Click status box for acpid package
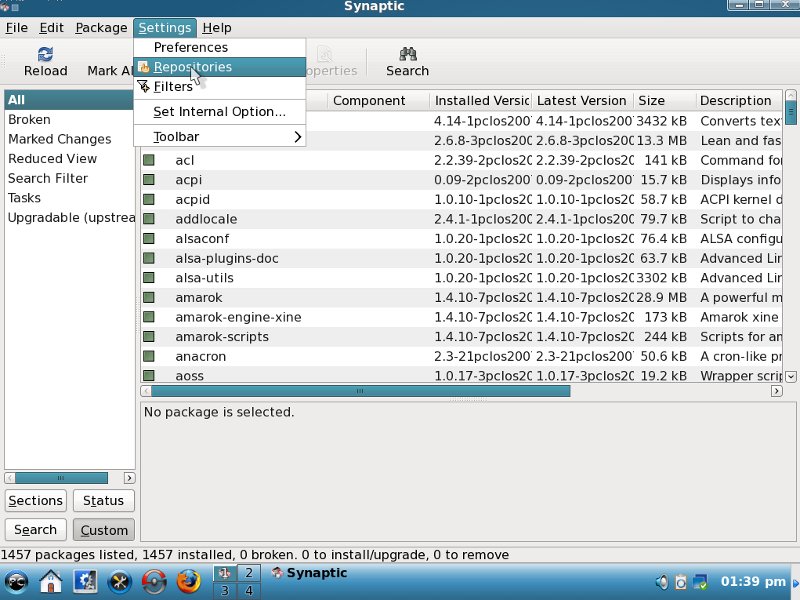Screen dimensions: 800x600 tap(149, 199)
